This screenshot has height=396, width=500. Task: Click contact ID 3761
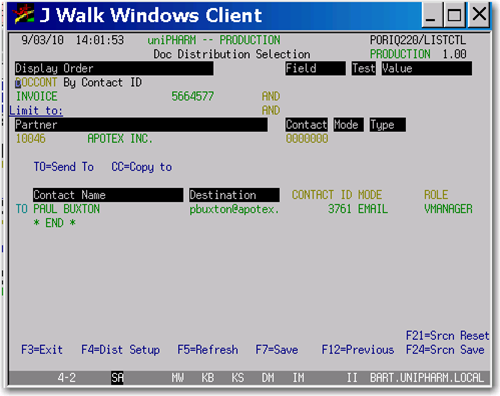[340, 209]
